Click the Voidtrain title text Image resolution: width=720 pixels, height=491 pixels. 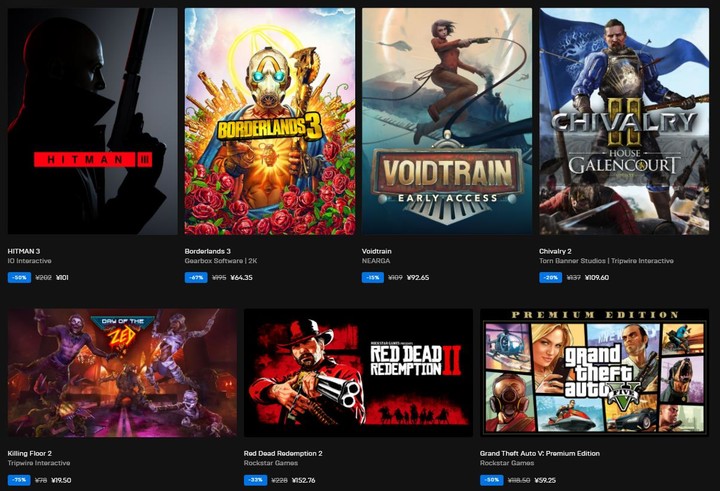pyautogui.click(x=377, y=251)
